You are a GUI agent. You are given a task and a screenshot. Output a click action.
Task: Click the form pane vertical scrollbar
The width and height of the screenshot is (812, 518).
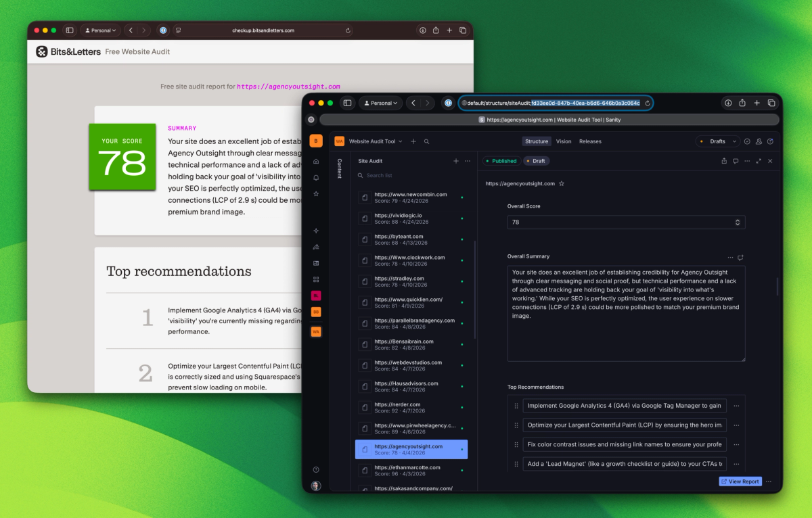(777, 286)
